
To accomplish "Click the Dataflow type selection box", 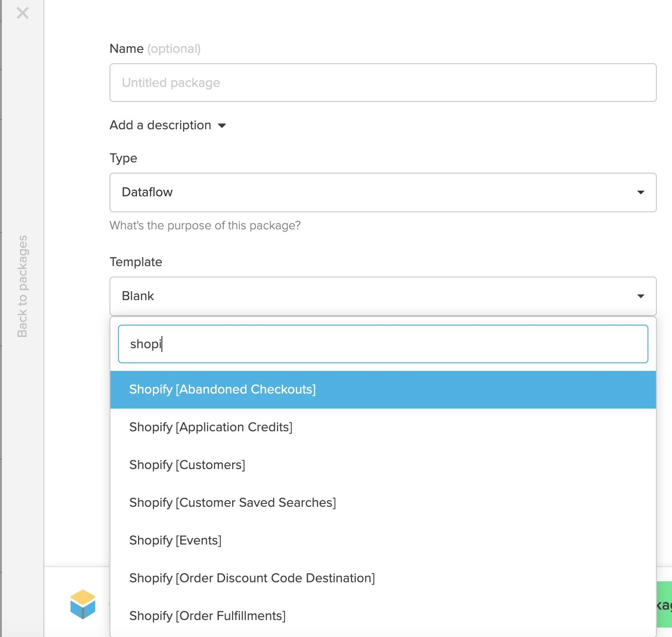I will coord(383,193).
